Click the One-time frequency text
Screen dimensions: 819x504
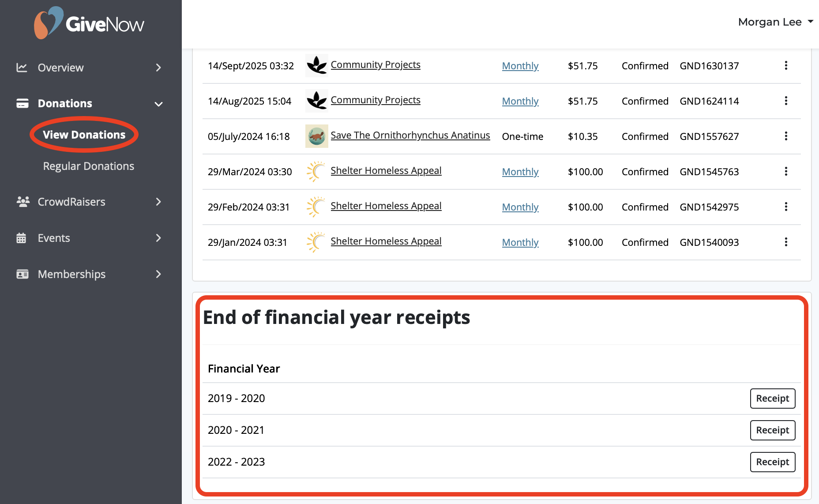pos(522,136)
